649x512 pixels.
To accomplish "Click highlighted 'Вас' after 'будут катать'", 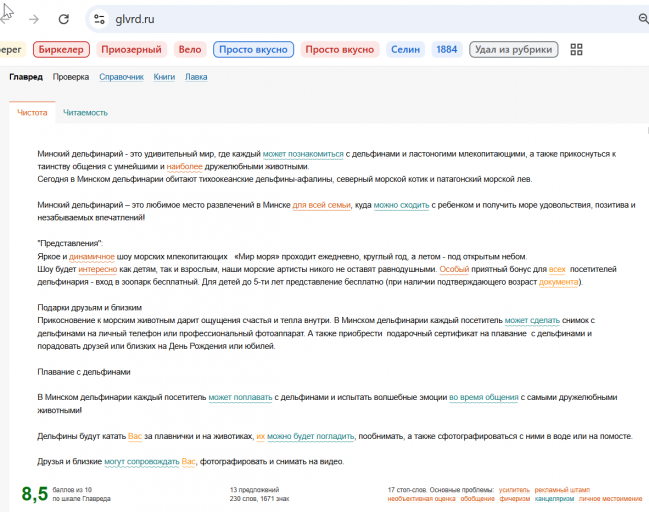I will click(x=135, y=436).
